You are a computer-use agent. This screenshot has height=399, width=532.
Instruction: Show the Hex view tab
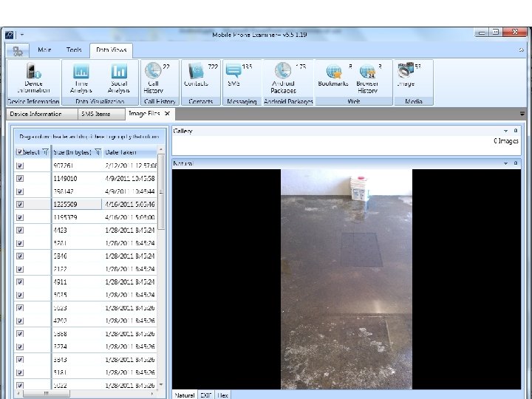point(222,395)
